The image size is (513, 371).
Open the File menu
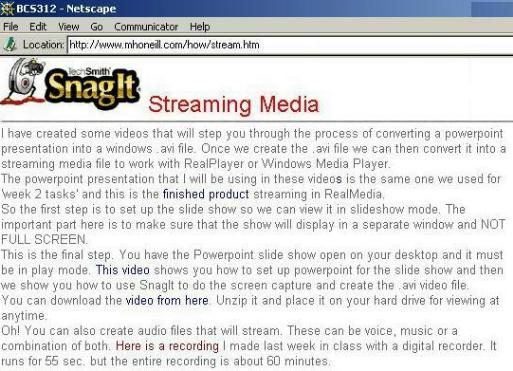tap(11, 27)
